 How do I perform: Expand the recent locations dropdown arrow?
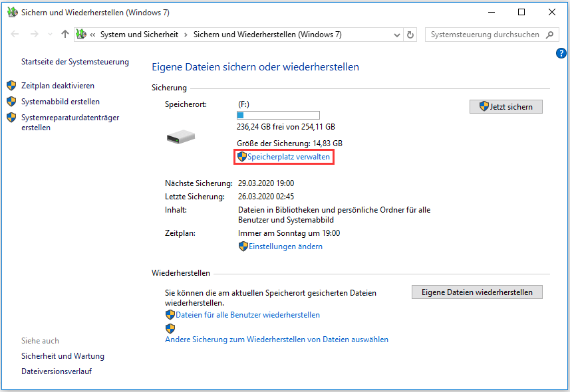pyautogui.click(x=49, y=35)
